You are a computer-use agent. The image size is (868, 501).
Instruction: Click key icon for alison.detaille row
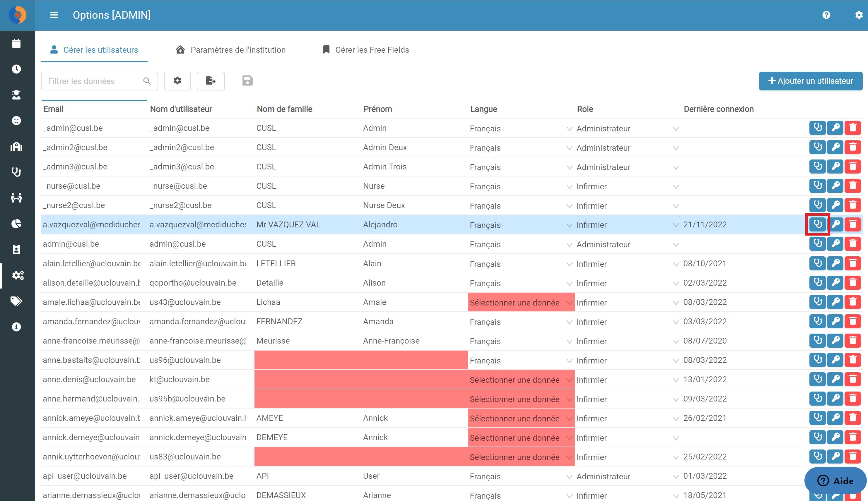click(835, 283)
